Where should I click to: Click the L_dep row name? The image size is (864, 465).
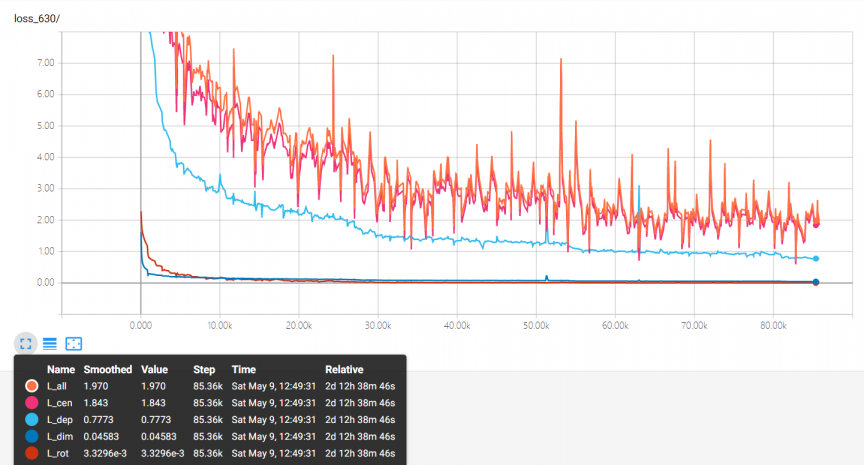pyautogui.click(x=60, y=420)
